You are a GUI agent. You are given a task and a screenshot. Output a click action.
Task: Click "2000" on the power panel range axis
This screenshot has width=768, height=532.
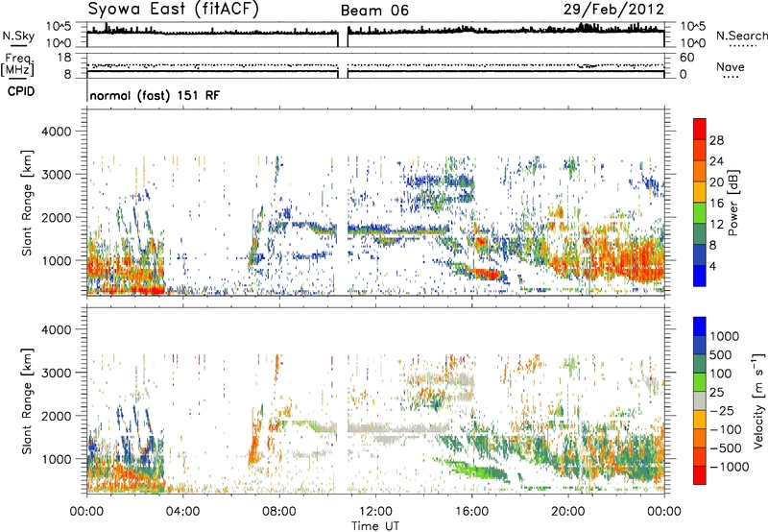point(56,217)
